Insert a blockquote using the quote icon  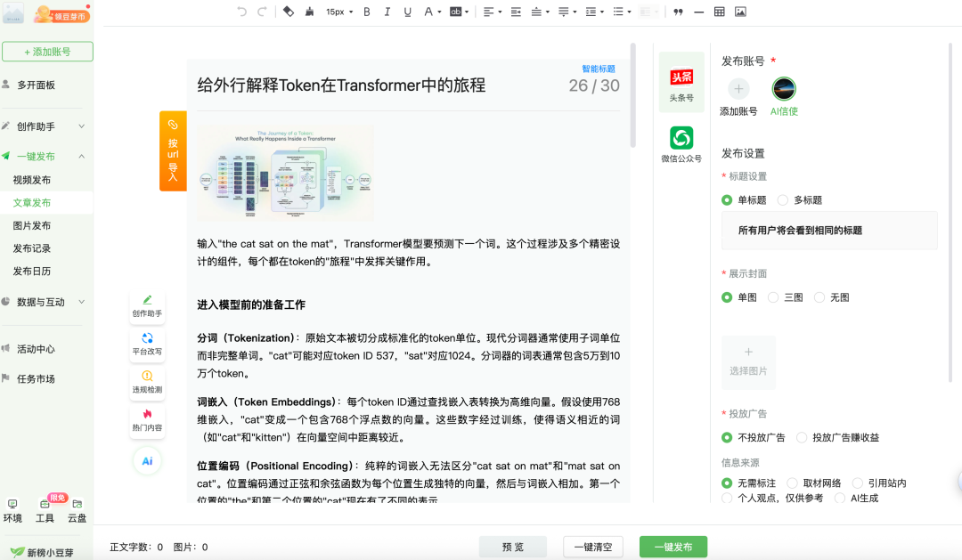point(679,12)
